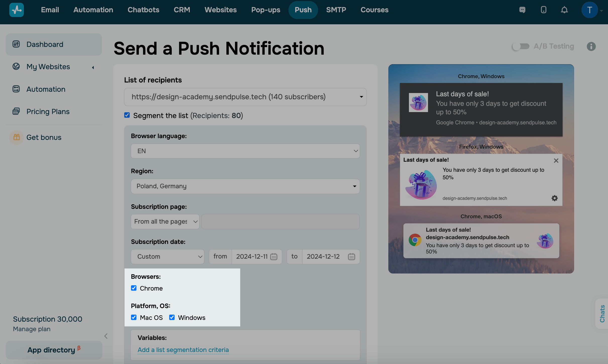Click the Get bonus gift icon
The width and height of the screenshot is (608, 364).
[17, 137]
